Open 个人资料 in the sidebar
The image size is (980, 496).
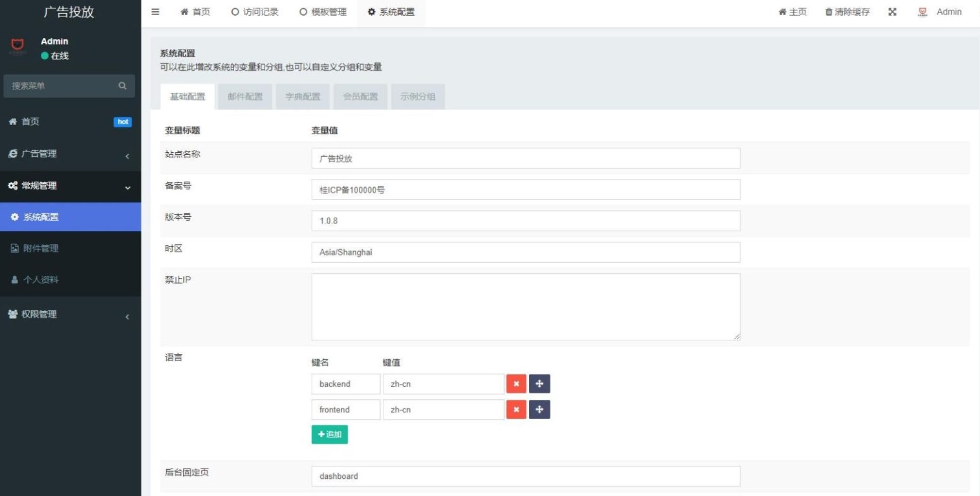71,279
